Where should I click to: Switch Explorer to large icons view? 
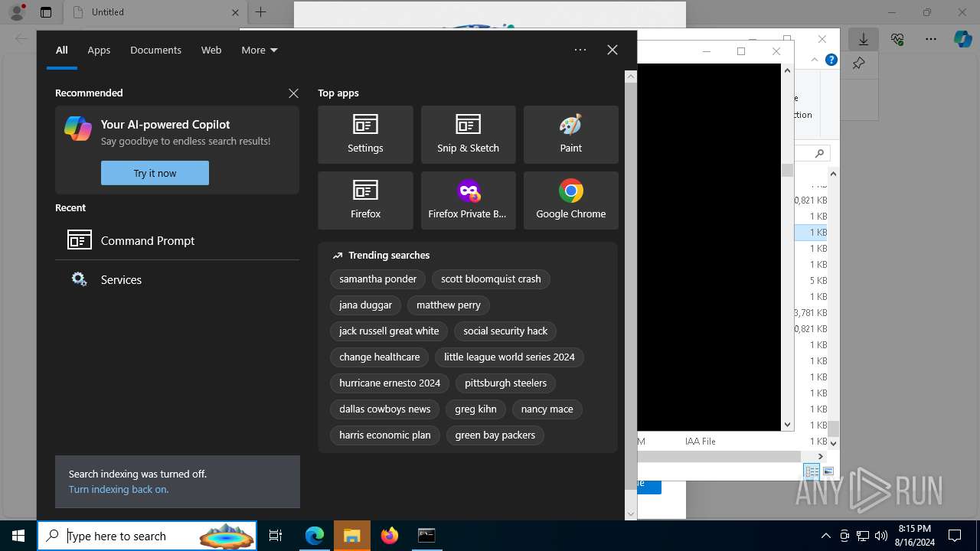pyautogui.click(x=828, y=471)
